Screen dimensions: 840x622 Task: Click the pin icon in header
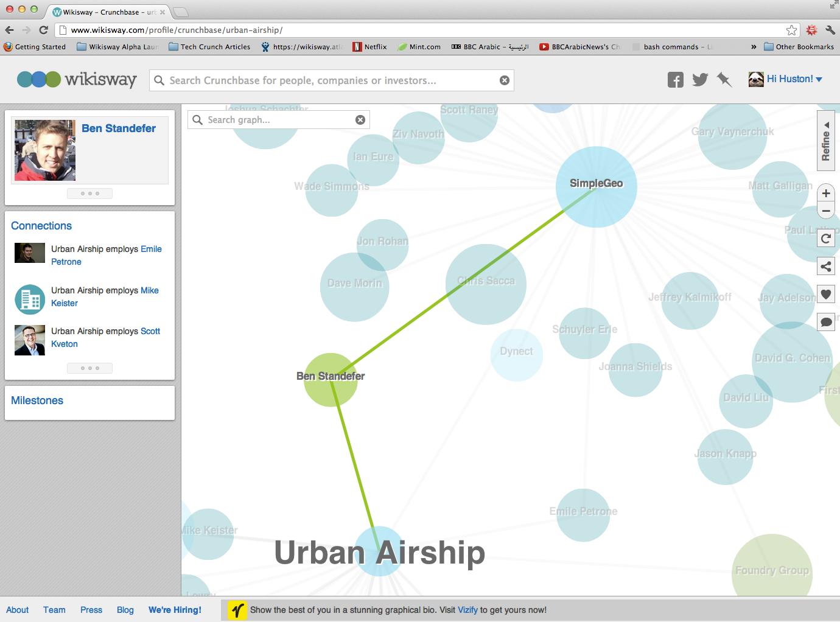coord(724,80)
